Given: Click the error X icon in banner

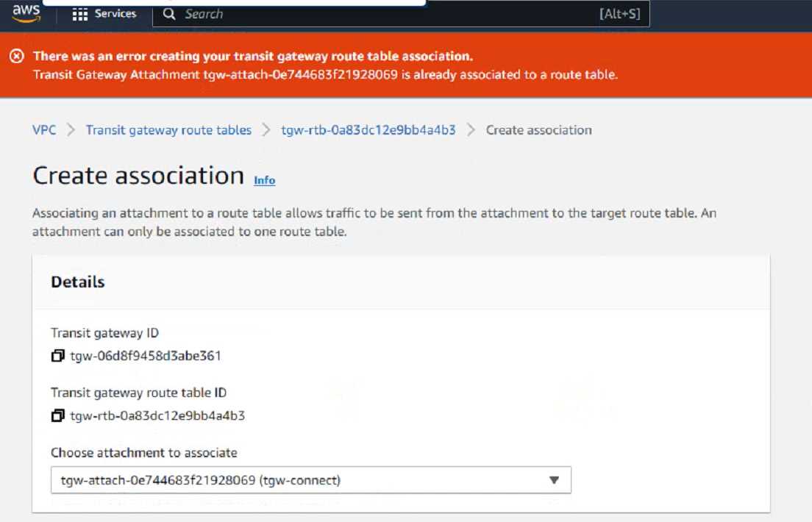Looking at the screenshot, I should click(x=17, y=57).
